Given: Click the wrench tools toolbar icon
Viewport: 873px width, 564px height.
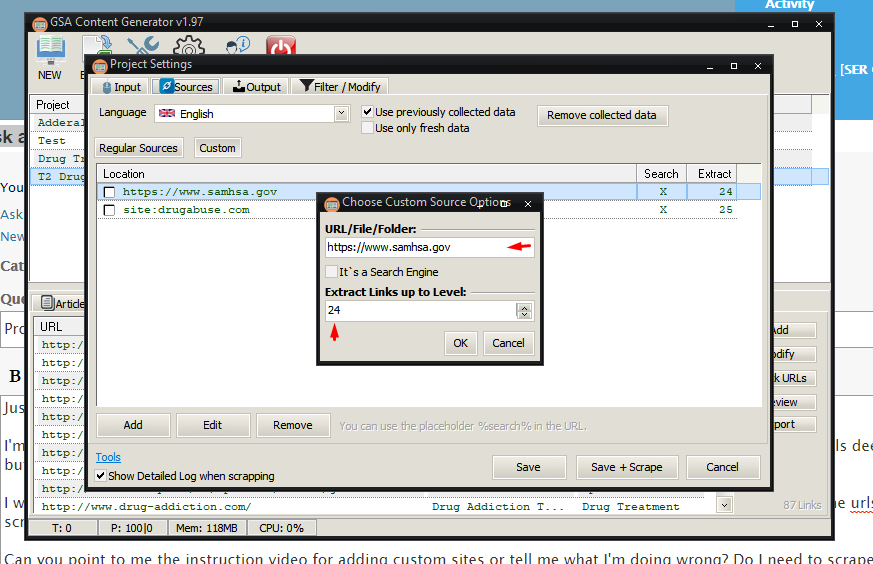Looking at the screenshot, I should (143, 46).
